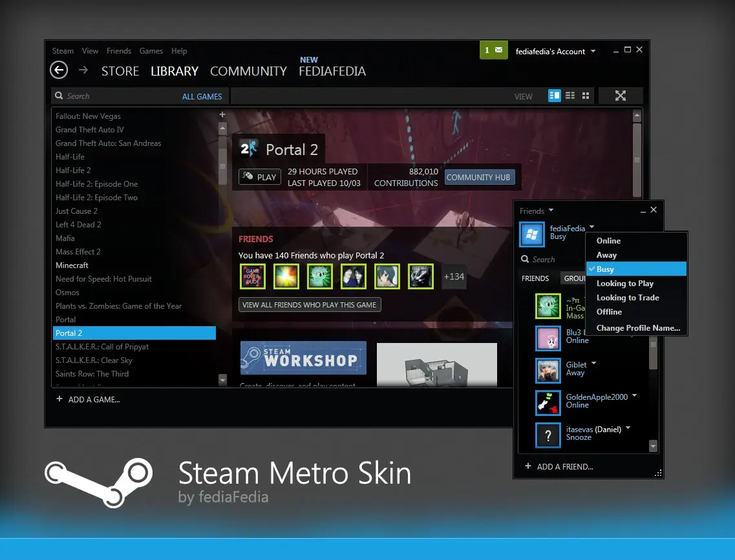Click the Portal 2 game logo icon
The height and width of the screenshot is (560, 735).
pyautogui.click(x=248, y=149)
